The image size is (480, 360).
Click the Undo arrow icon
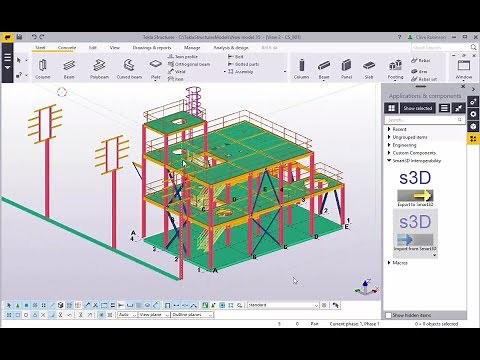pos(34,37)
